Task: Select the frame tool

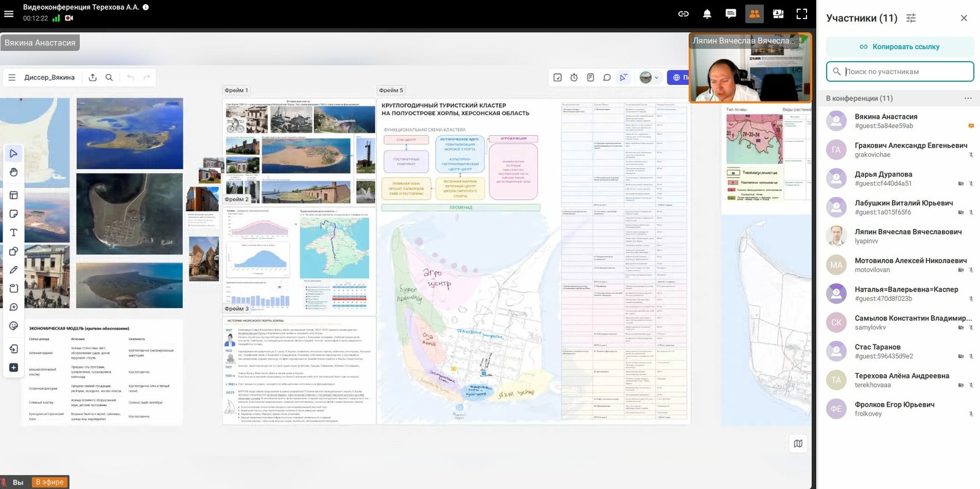Action: [14, 288]
